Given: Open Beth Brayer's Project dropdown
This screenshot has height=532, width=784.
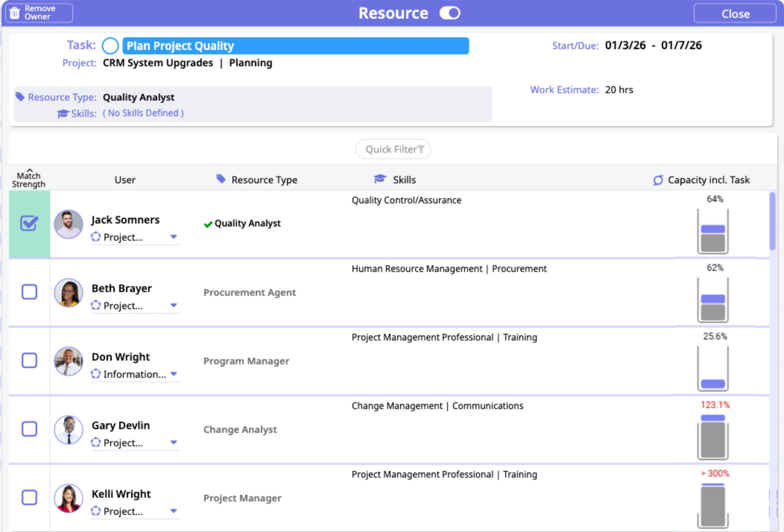Looking at the screenshot, I should pyautogui.click(x=174, y=305).
